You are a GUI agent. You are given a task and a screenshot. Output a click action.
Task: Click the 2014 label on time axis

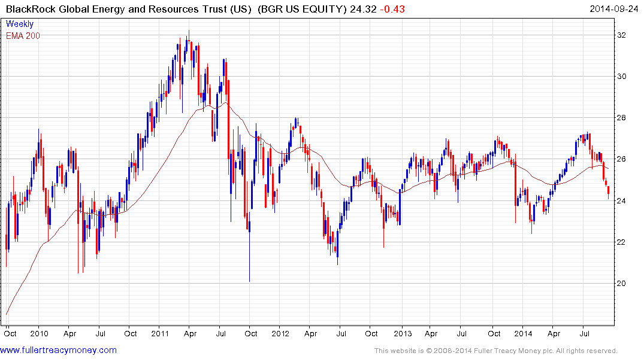coord(524,333)
